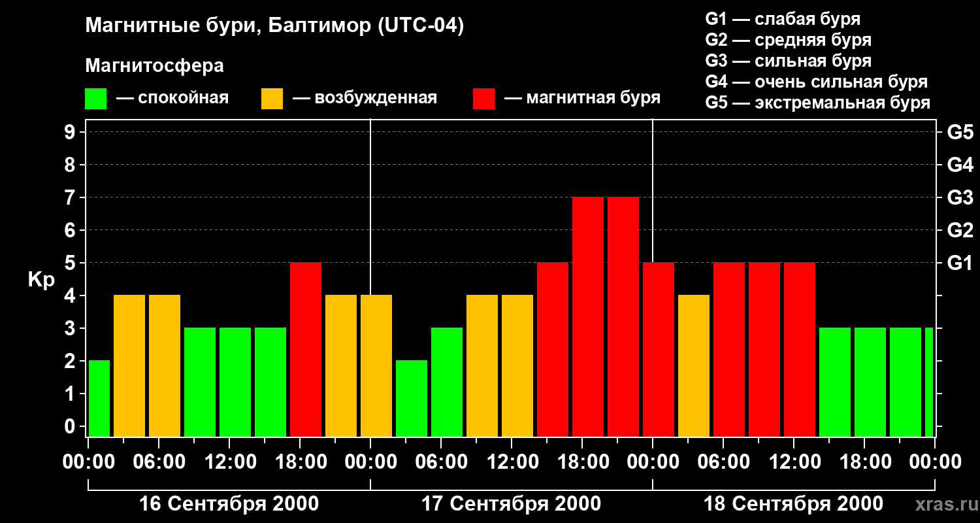Screen dimensions: 980x523
Task: Select the 'G5 — экстремальная буря' legend line
Action: click(817, 103)
